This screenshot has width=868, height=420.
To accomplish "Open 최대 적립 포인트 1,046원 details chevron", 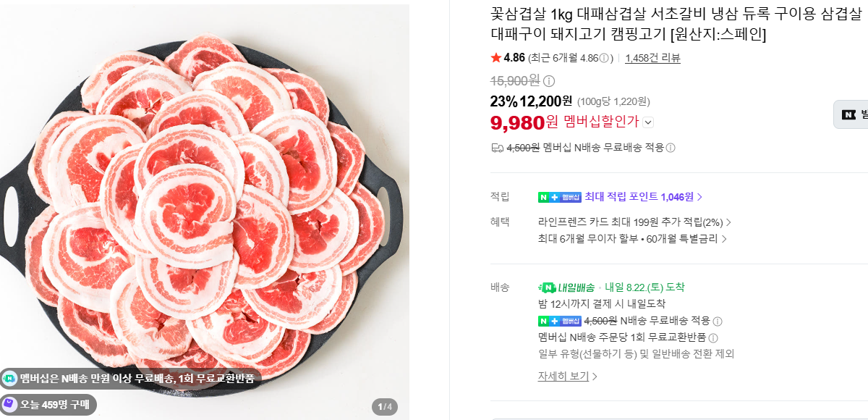I will (699, 197).
